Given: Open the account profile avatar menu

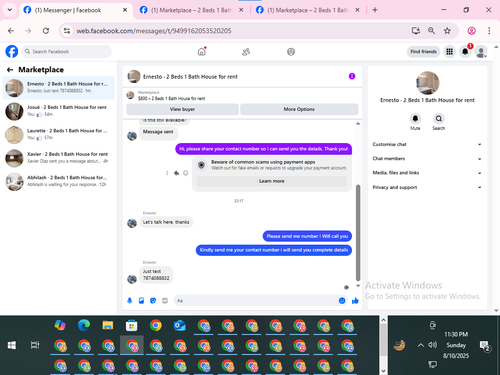Looking at the screenshot, I should click(x=481, y=52).
